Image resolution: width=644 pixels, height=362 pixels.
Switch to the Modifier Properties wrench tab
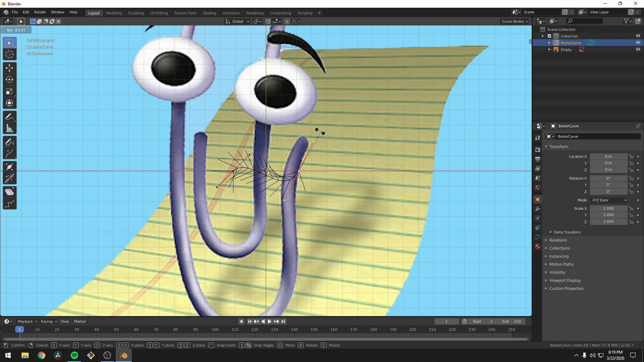tap(537, 209)
